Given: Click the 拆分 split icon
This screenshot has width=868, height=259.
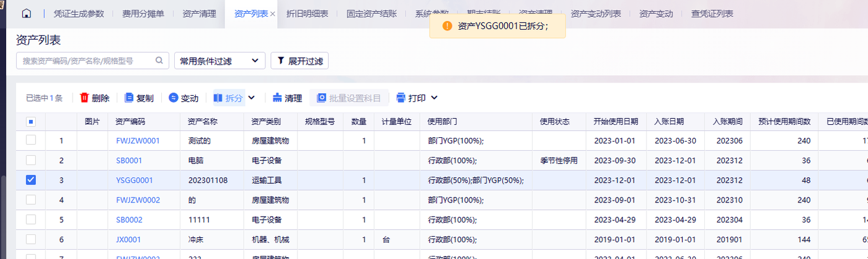Looking at the screenshot, I should point(218,98).
